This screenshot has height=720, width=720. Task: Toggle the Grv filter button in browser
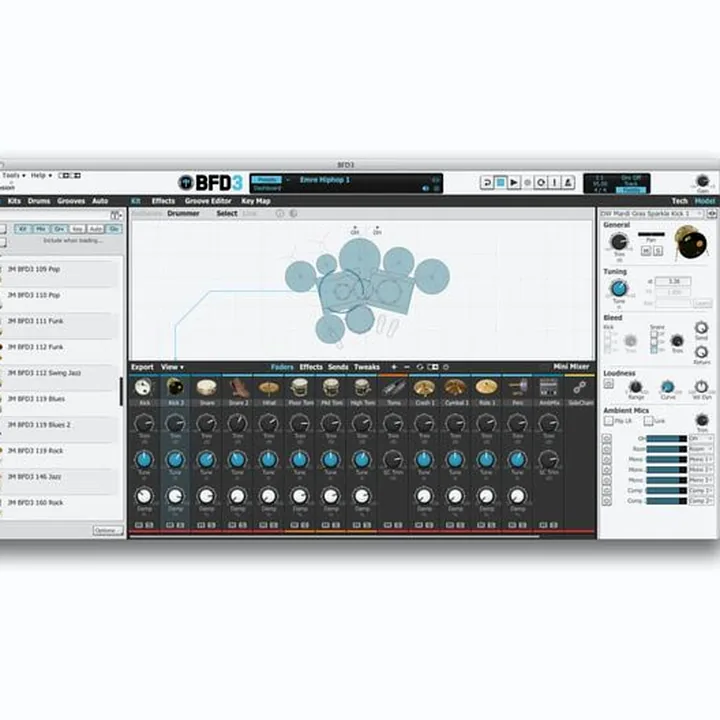click(x=59, y=229)
